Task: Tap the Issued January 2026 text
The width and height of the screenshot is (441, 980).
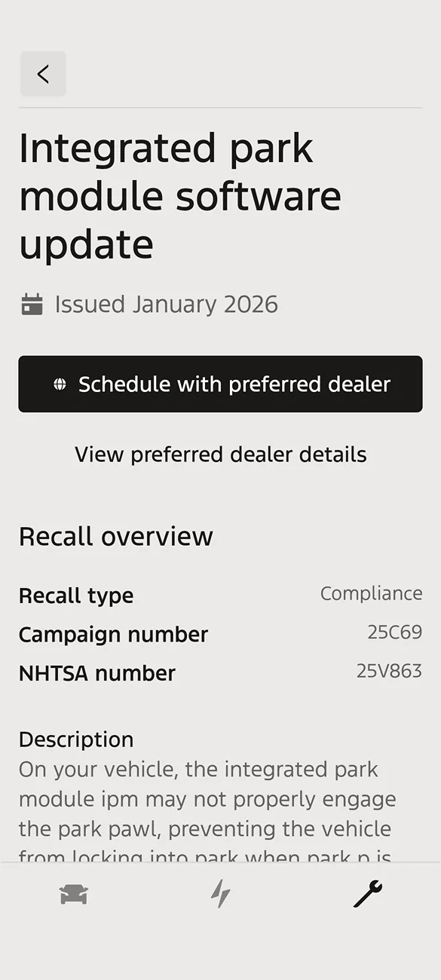Action: pyautogui.click(x=166, y=304)
